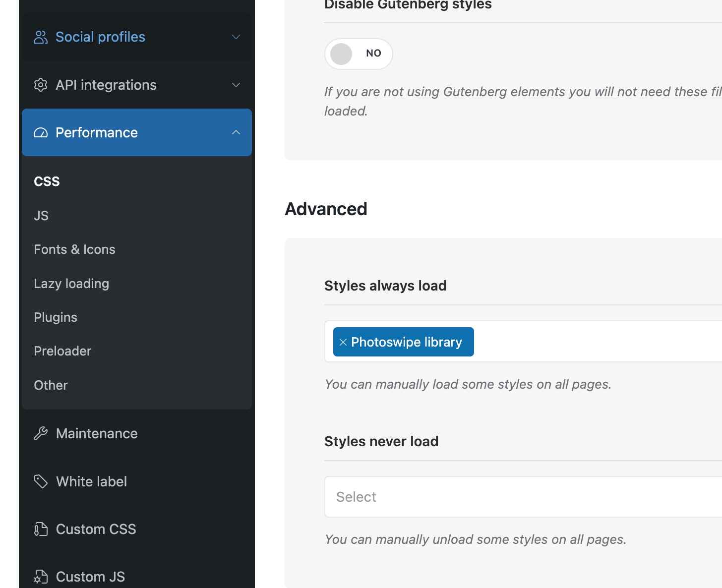722x588 pixels.
Task: Go to Fonts & Icons settings
Action: [74, 249]
